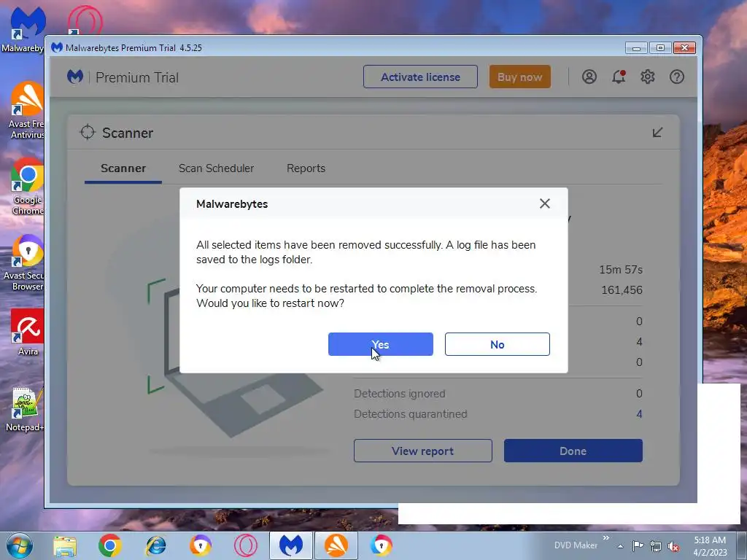Switch to the Scanner tab

(x=123, y=168)
